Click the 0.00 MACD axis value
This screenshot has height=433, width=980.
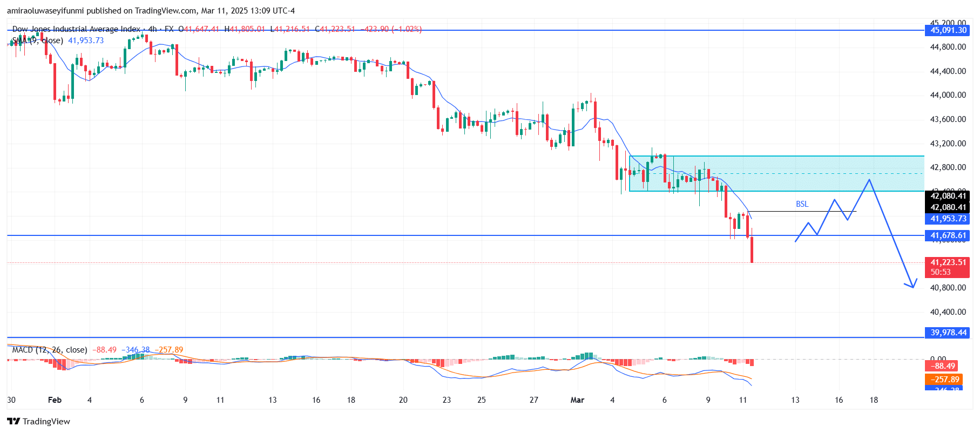click(x=938, y=359)
